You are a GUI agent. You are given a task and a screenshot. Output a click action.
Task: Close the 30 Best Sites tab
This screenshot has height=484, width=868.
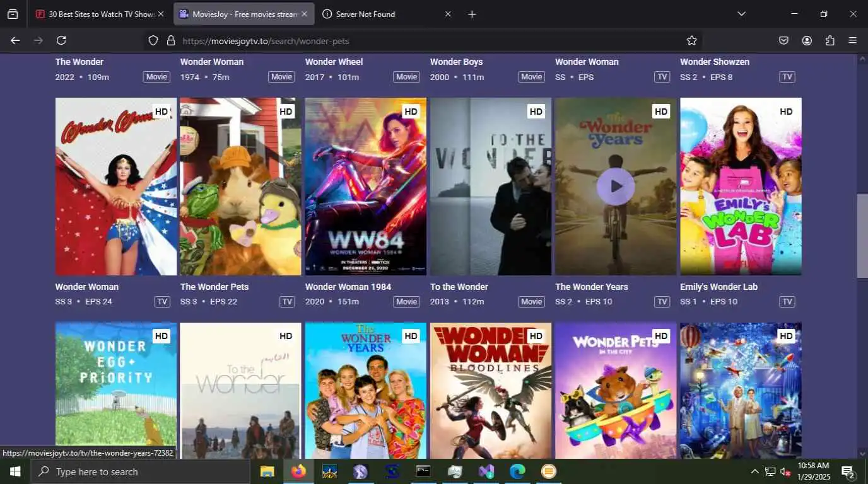[x=160, y=14]
